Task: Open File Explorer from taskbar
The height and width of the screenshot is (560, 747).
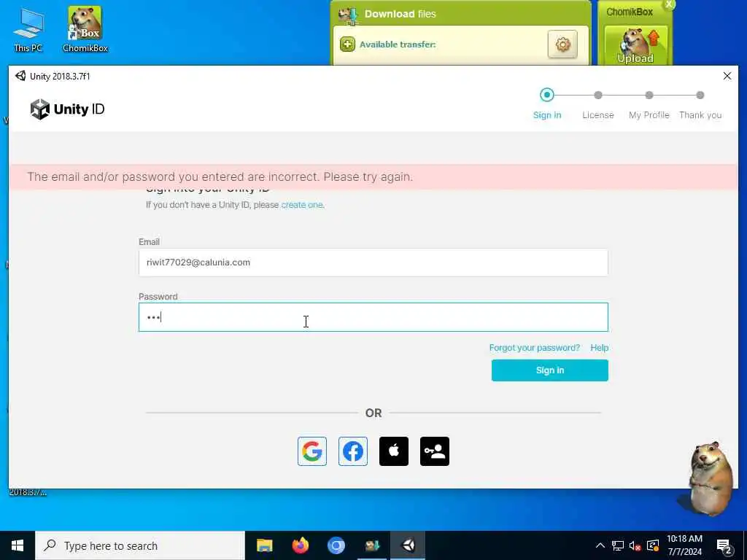Action: 264,545
